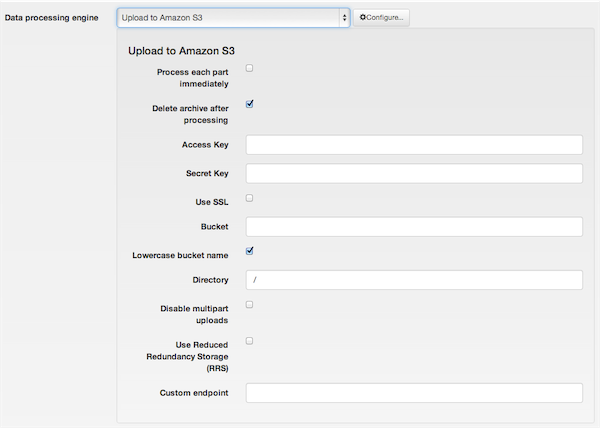The width and height of the screenshot is (600, 428).
Task: Enable Process each part immediately checkbox
Action: [249, 68]
